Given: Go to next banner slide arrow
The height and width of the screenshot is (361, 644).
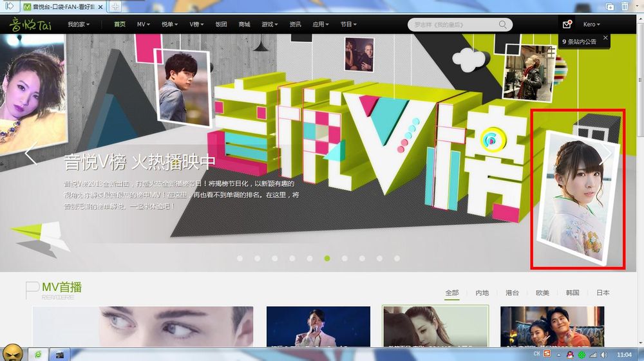Looking at the screenshot, I should [606, 153].
